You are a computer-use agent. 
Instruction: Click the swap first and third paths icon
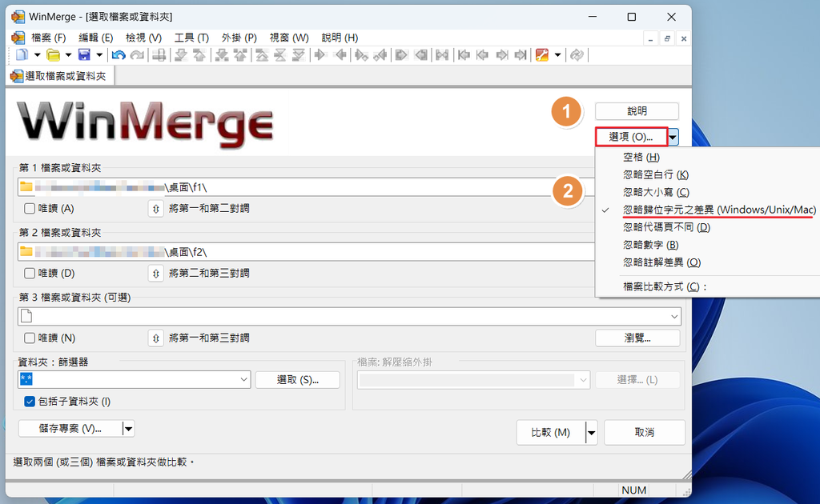pos(156,338)
